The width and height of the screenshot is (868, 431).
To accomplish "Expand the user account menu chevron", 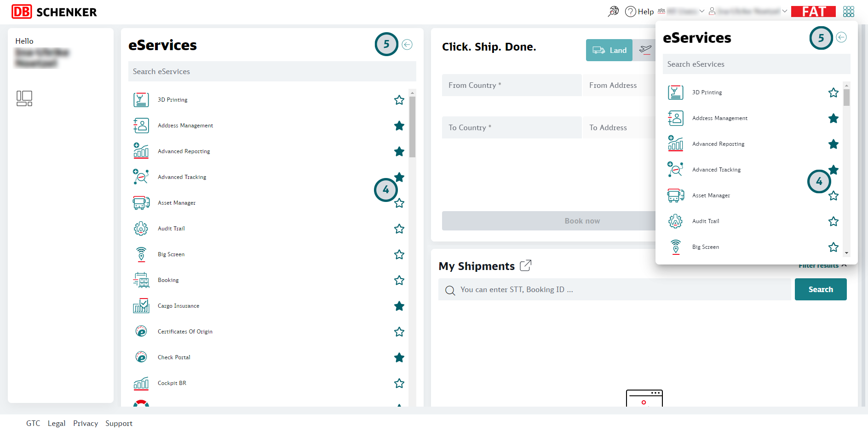I will click(x=784, y=11).
